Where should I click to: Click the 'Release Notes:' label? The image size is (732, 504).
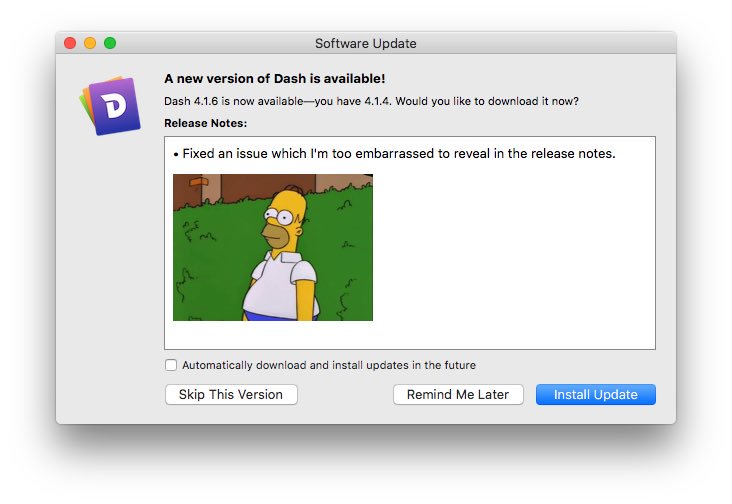[x=205, y=123]
